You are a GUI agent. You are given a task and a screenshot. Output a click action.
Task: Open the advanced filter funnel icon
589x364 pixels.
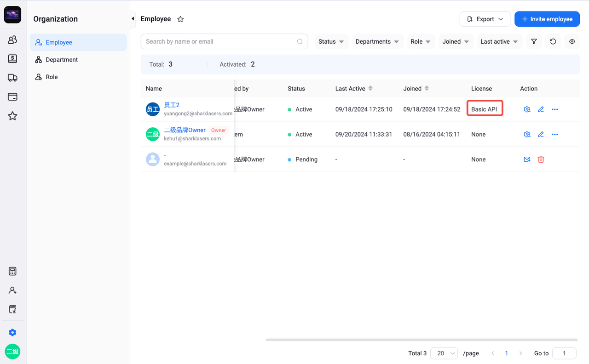pyautogui.click(x=534, y=41)
